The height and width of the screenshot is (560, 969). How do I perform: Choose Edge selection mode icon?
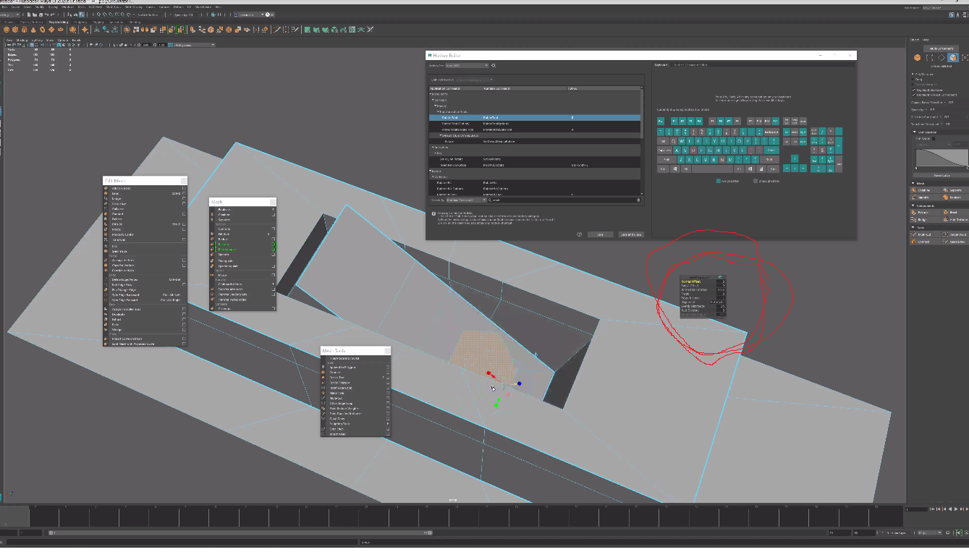pos(942,57)
